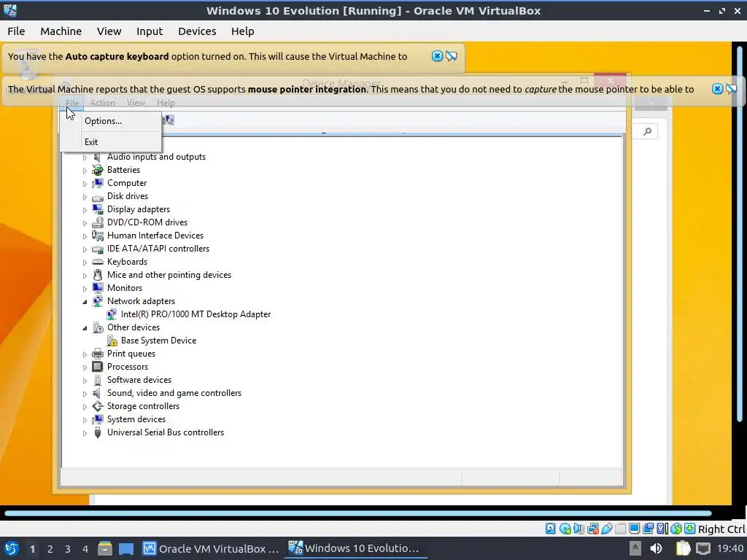Select the System devices row
The width and height of the screenshot is (747, 560).
[x=136, y=419]
